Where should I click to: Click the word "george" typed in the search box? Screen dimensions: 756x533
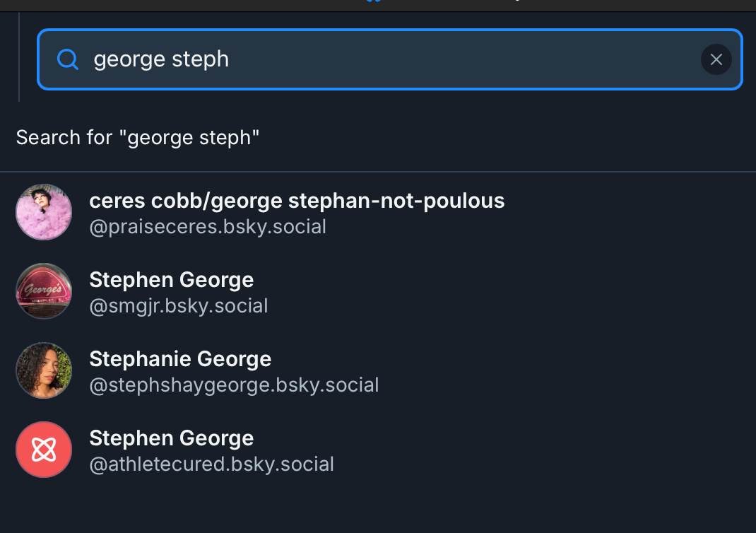point(129,59)
